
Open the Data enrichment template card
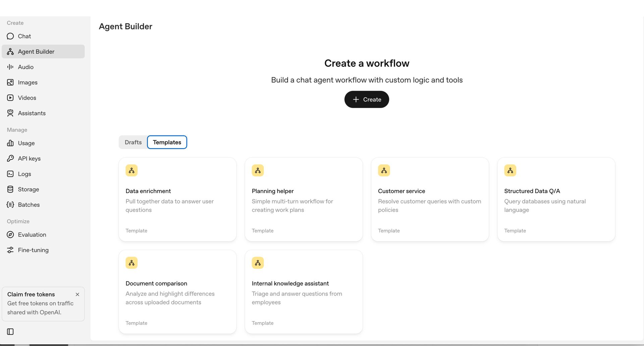177,199
